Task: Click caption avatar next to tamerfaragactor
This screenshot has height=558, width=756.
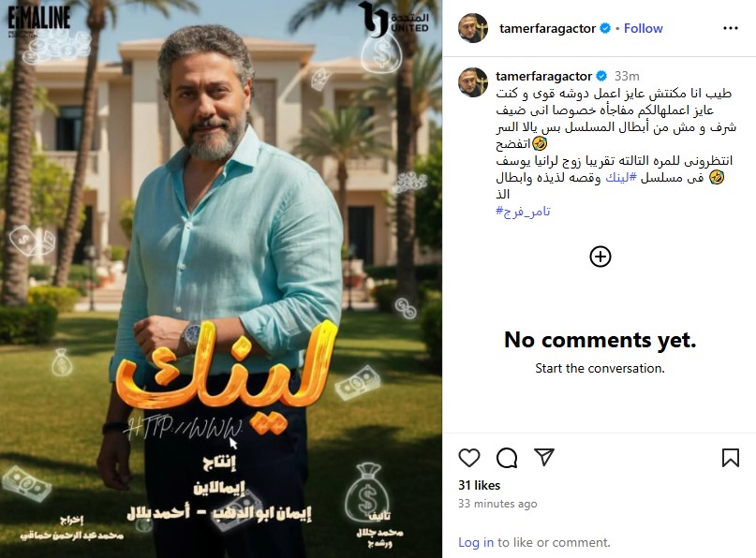Action: pos(473,81)
